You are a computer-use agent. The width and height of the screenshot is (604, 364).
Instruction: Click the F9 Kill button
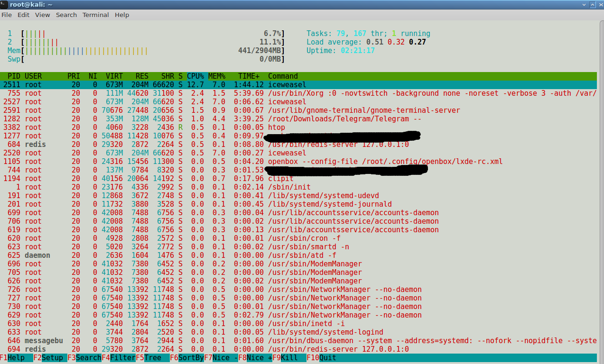click(289, 358)
